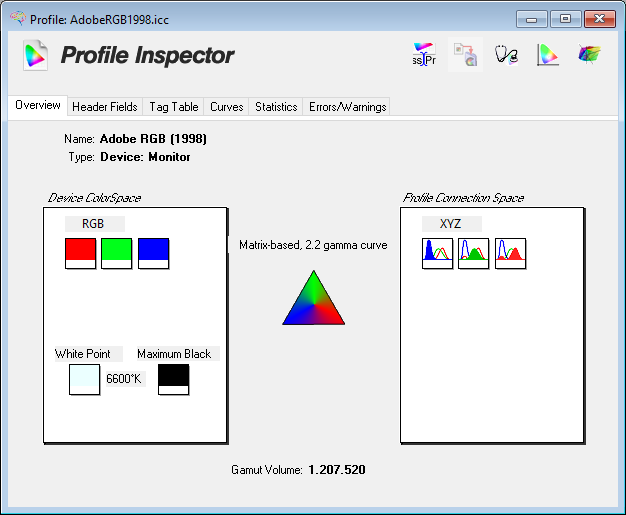The height and width of the screenshot is (515, 626).
Task: Maximize the Profile Inspector window
Action: click(x=565, y=19)
